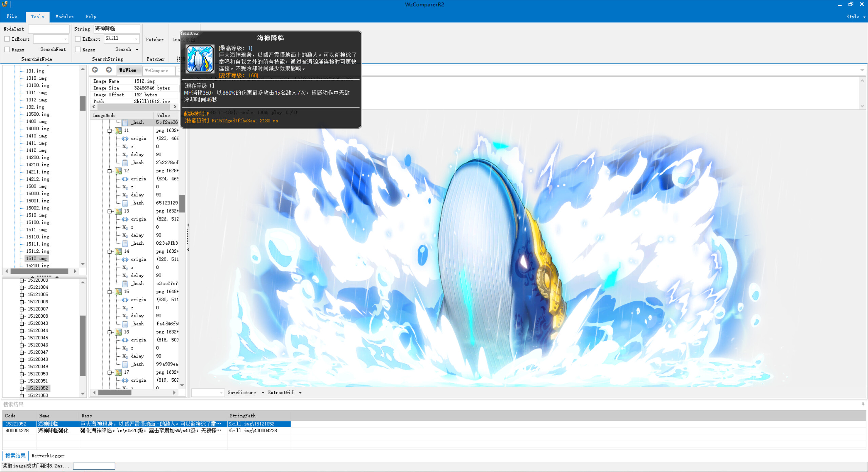Click the SearchNext button

[53, 49]
